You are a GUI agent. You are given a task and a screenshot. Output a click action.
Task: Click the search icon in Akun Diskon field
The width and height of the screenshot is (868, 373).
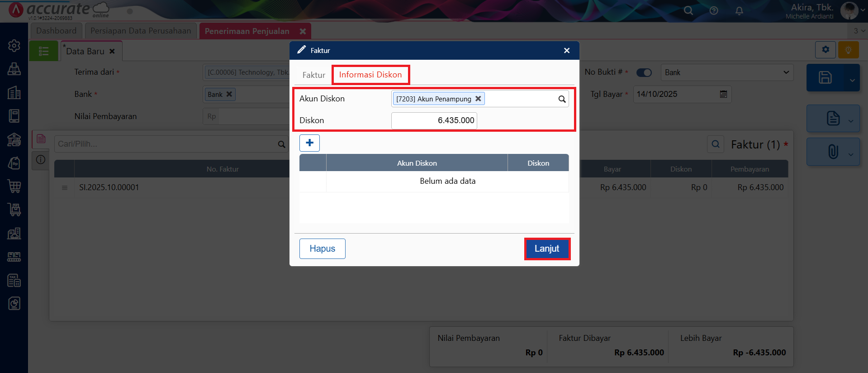tap(562, 99)
